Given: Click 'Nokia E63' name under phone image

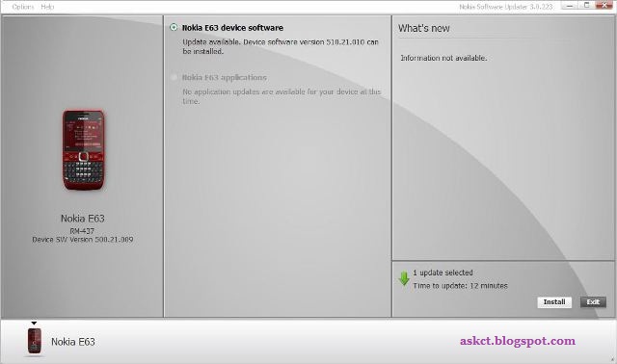Looking at the screenshot, I should pyautogui.click(x=83, y=219).
